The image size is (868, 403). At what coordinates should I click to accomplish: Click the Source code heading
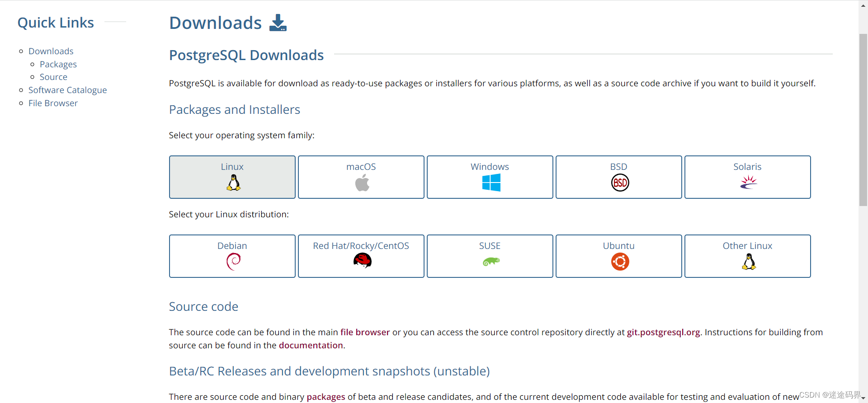click(203, 307)
